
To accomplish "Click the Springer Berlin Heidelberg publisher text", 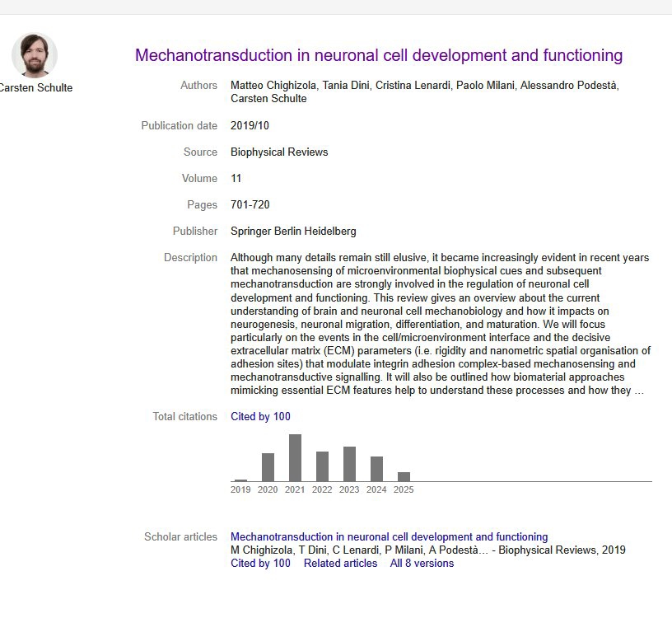I will 293,232.
